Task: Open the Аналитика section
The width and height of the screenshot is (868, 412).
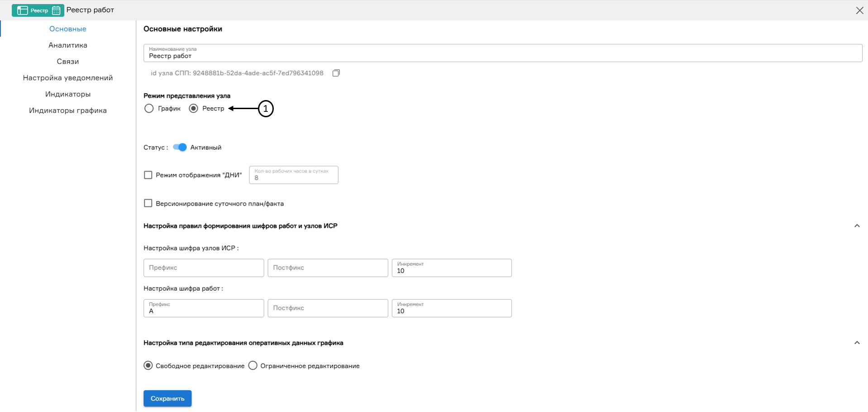Action: pos(67,45)
